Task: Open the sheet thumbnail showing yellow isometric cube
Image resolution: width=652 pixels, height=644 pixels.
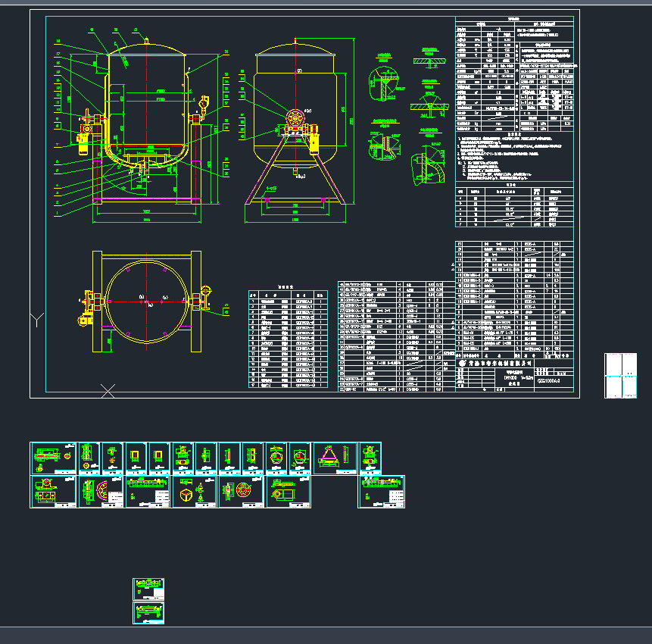Action: tap(194, 492)
